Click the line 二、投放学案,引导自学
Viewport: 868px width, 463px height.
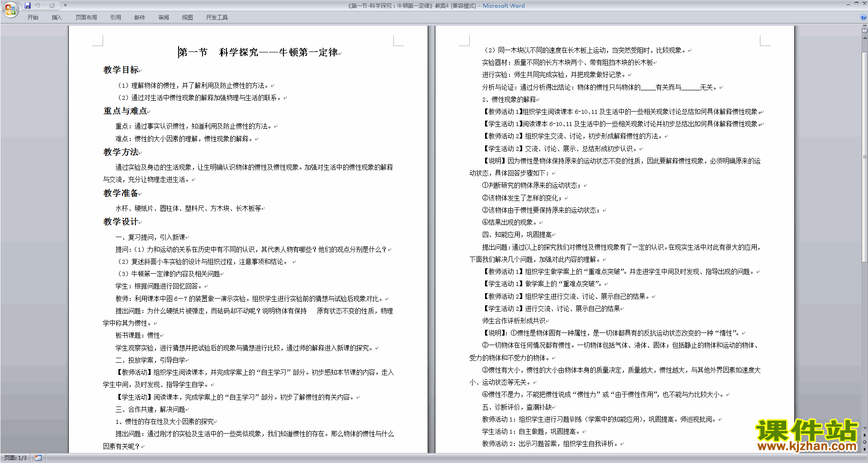[151, 360]
